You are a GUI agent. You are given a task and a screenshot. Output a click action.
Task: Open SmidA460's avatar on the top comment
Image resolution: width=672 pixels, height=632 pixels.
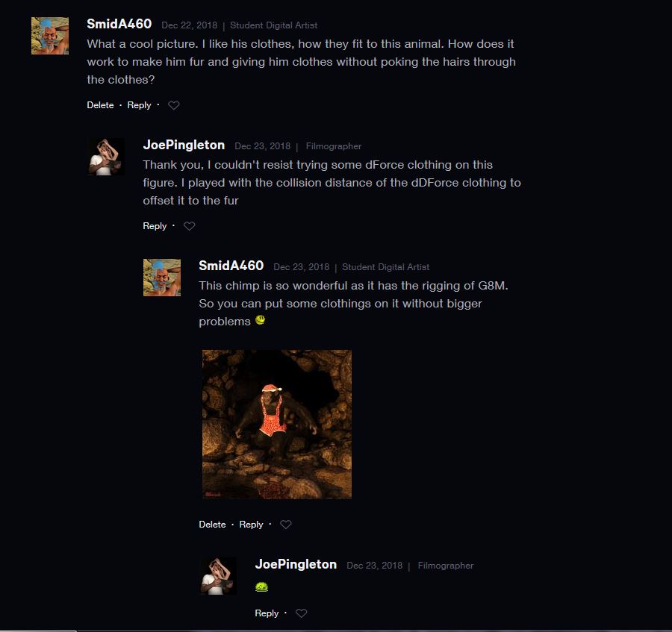pos(50,36)
